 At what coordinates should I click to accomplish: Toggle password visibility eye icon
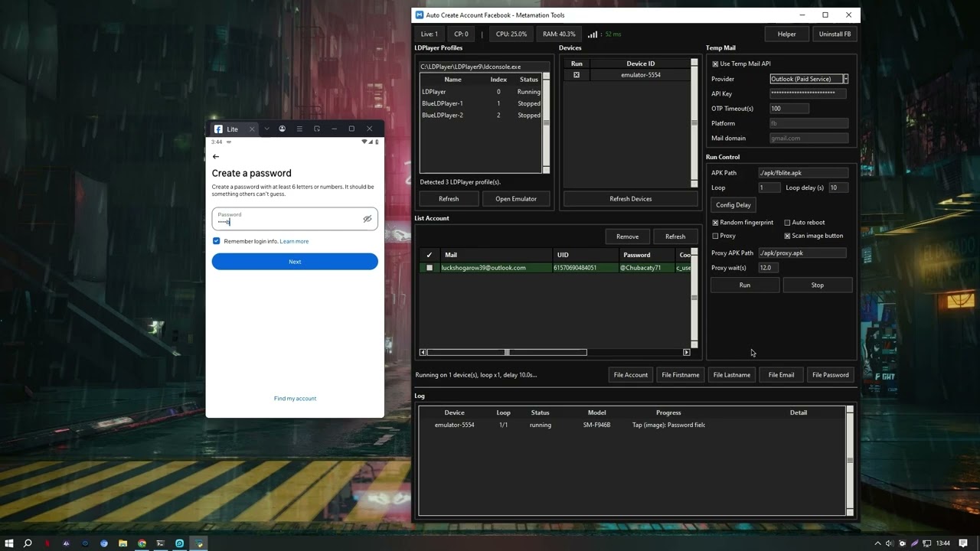click(367, 219)
